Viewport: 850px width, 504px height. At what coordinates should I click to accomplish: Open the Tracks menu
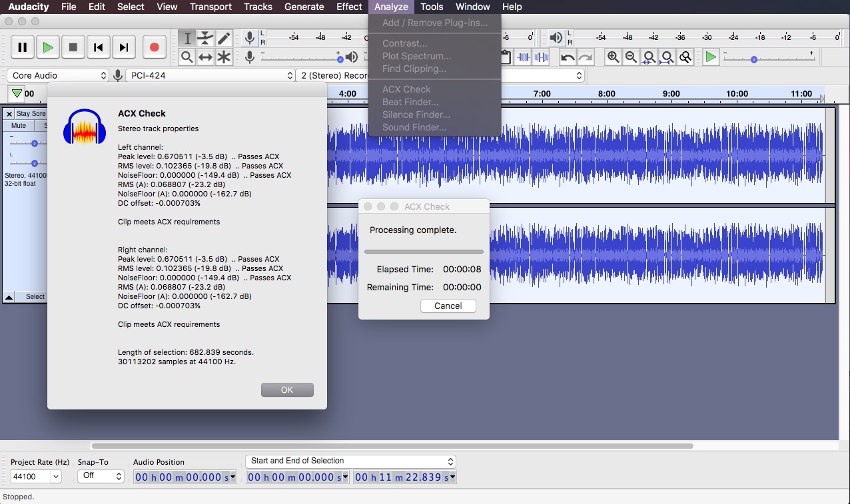[x=258, y=7]
